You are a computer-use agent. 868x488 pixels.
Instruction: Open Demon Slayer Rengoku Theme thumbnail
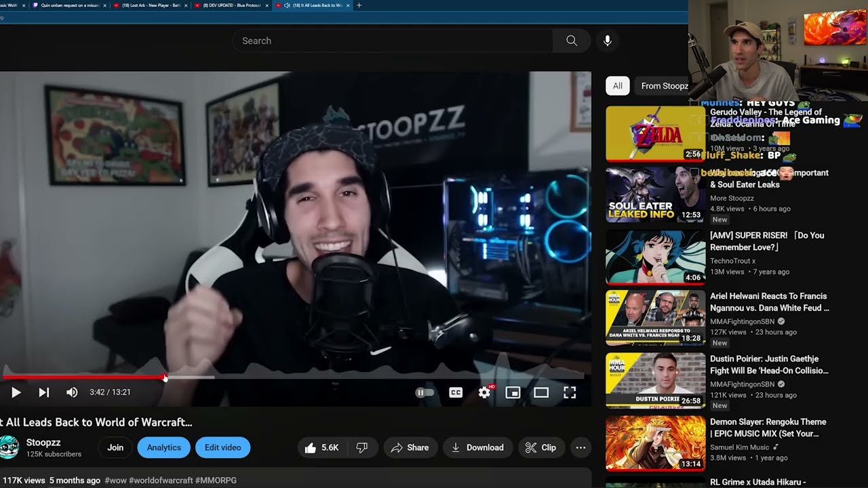(x=655, y=443)
